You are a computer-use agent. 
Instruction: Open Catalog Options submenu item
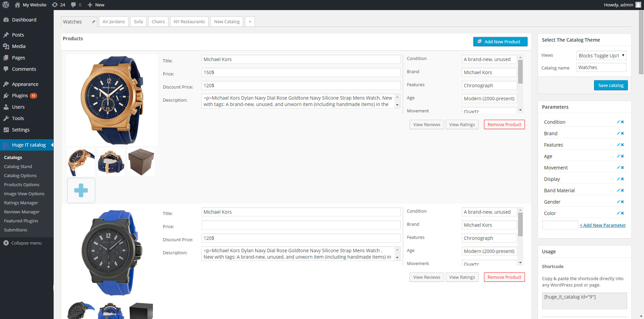click(x=20, y=175)
